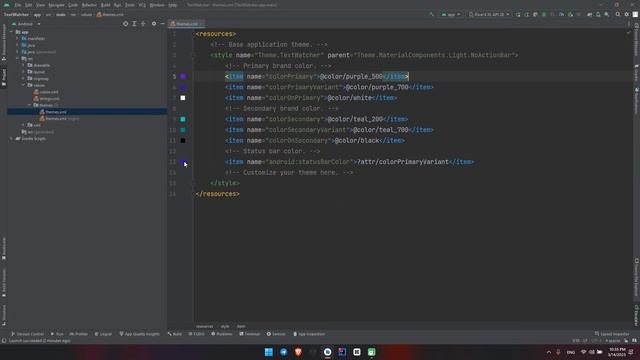The height and width of the screenshot is (360, 640).
Task: Click the 'TextWatcher' navigation breadcrumb
Action: (16, 15)
